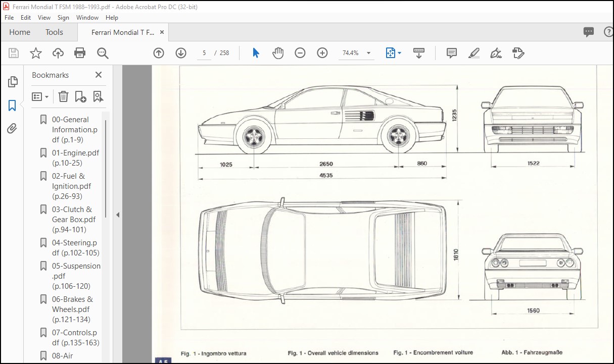Switch to the Tools tab
This screenshot has width=614, height=364.
[54, 32]
